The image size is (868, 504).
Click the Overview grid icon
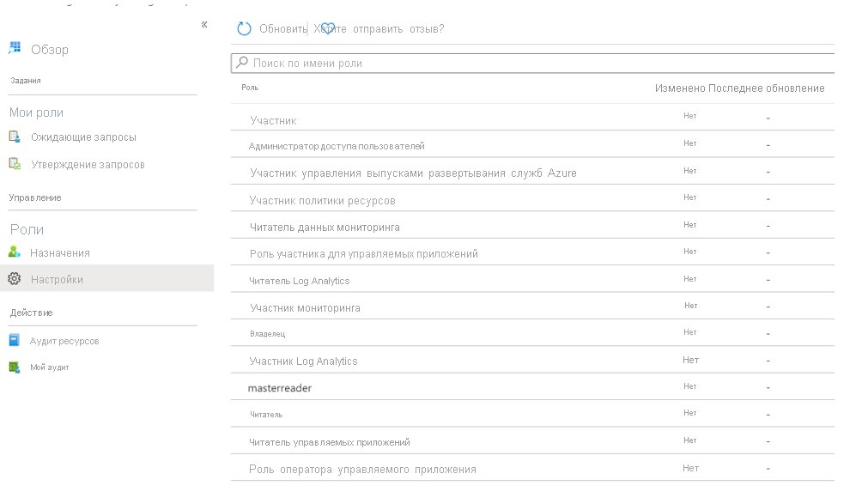[x=15, y=48]
